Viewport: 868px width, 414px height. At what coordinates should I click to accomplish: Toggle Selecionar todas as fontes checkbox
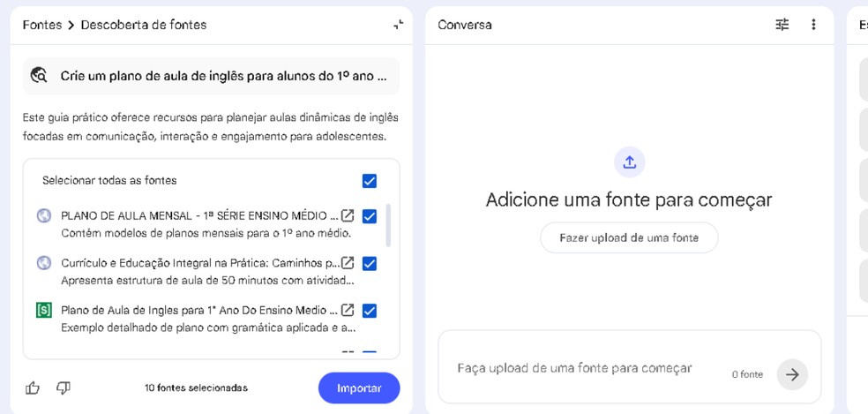[370, 181]
